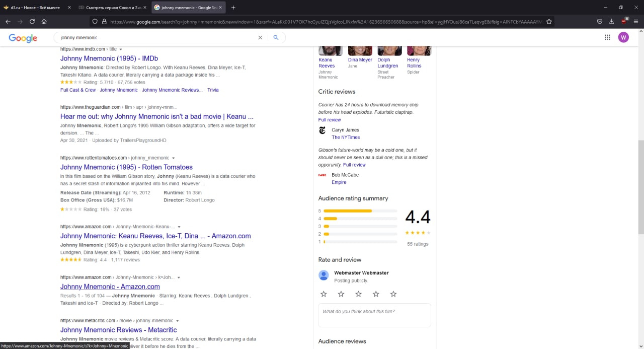Open Johnny Mnemonic (1995) - Rotten Tomatoes
The width and height of the screenshot is (644, 349).
tap(126, 167)
